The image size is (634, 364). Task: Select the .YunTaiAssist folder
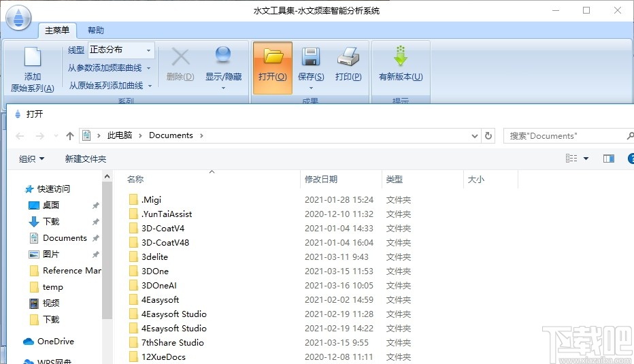pos(161,214)
